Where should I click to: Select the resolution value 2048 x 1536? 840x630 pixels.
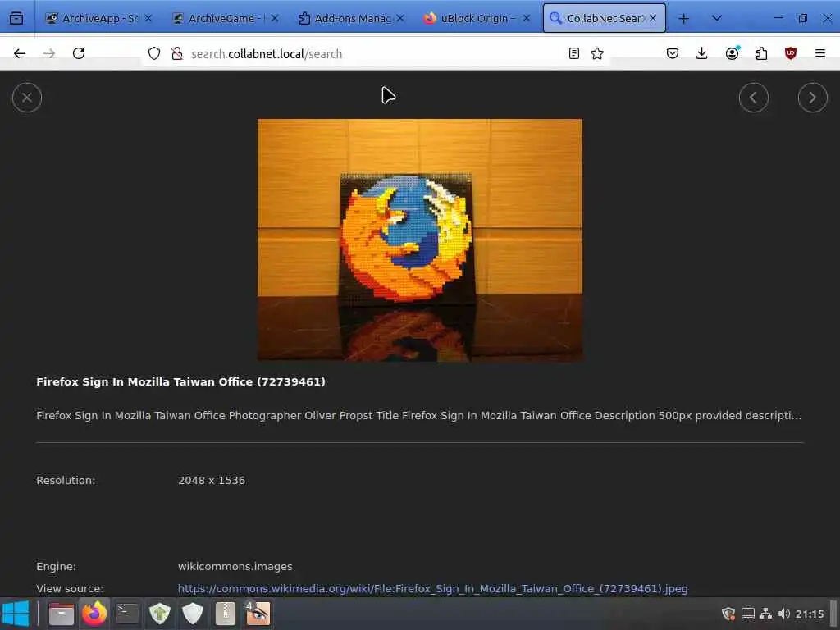pyautogui.click(x=211, y=481)
